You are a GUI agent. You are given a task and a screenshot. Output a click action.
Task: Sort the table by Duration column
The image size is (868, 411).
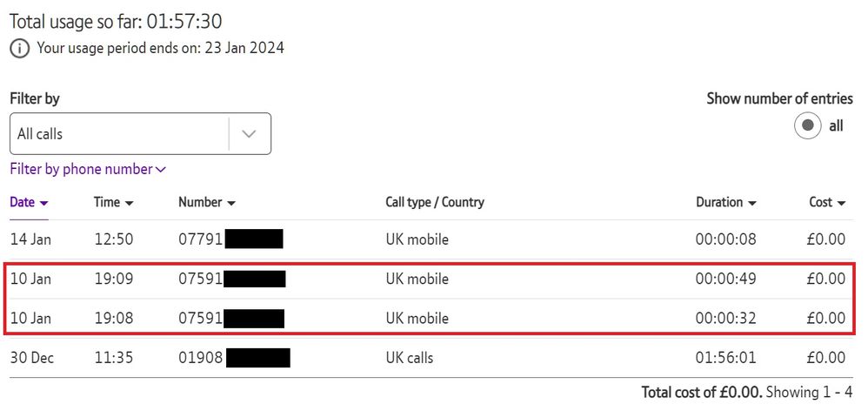point(725,202)
